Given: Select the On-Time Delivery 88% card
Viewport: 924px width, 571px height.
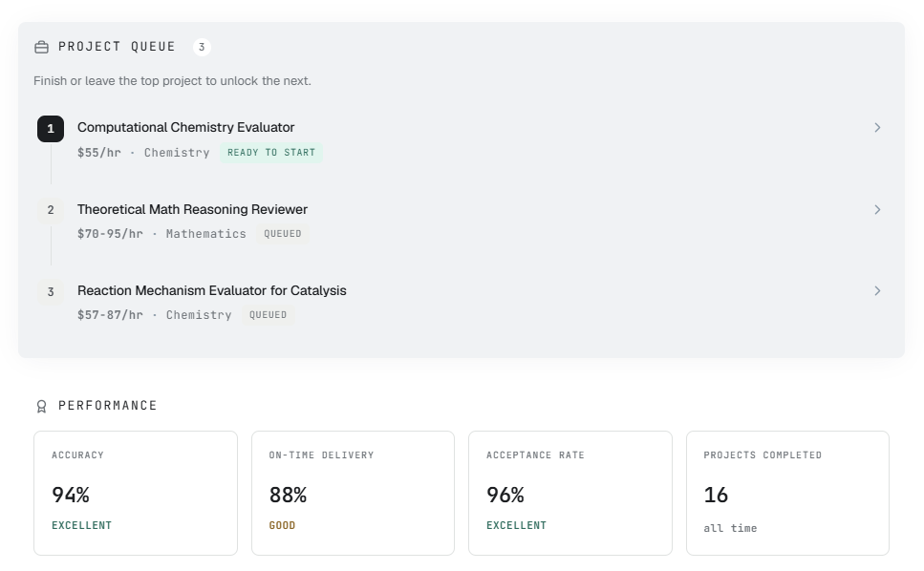Looking at the screenshot, I should pyautogui.click(x=353, y=494).
